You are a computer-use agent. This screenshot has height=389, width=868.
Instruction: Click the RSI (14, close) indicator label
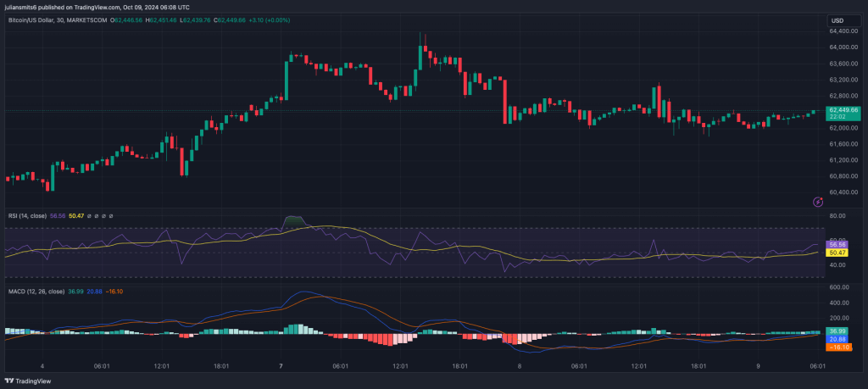click(26, 216)
